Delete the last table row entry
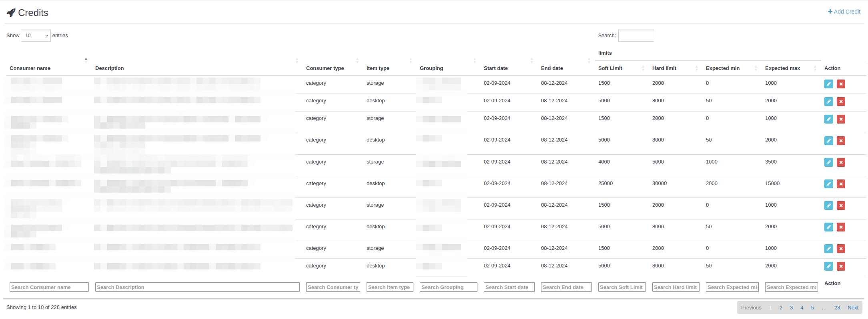The height and width of the screenshot is (319, 868). pyautogui.click(x=841, y=266)
